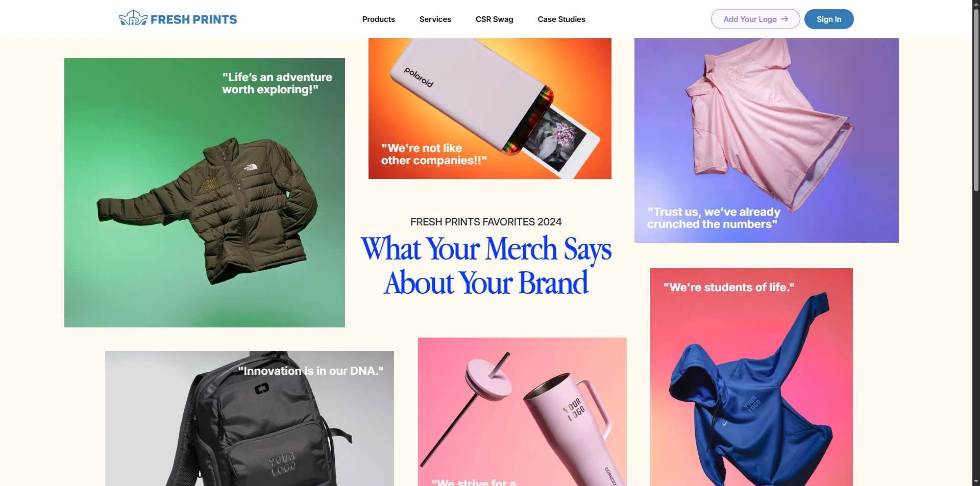This screenshot has width=980, height=486.
Task: Click the arrow icon in Add Your Logo
Action: pos(785,19)
